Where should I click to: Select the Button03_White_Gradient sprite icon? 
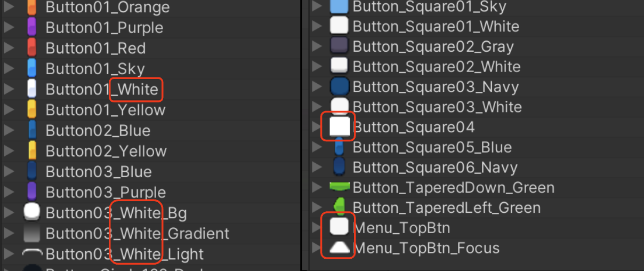coord(31,233)
